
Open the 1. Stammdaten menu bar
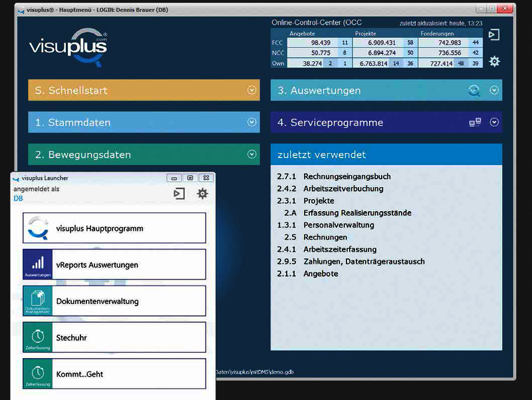144,122
